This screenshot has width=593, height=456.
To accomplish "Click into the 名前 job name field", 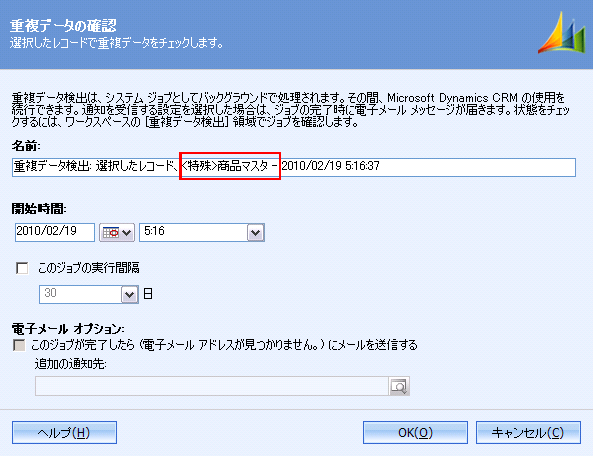I will 294,167.
